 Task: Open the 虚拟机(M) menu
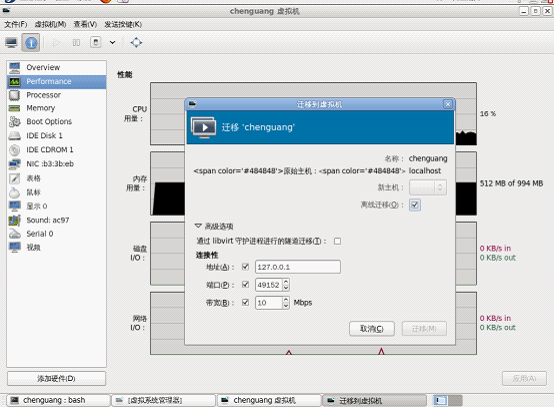50,24
